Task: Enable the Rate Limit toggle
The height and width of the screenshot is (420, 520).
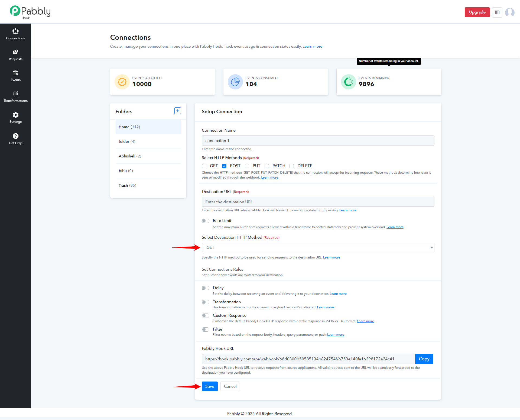Action: (206, 221)
